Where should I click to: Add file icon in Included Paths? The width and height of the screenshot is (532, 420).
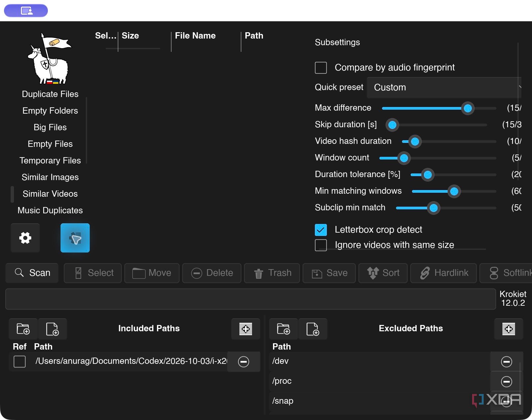[53, 329]
